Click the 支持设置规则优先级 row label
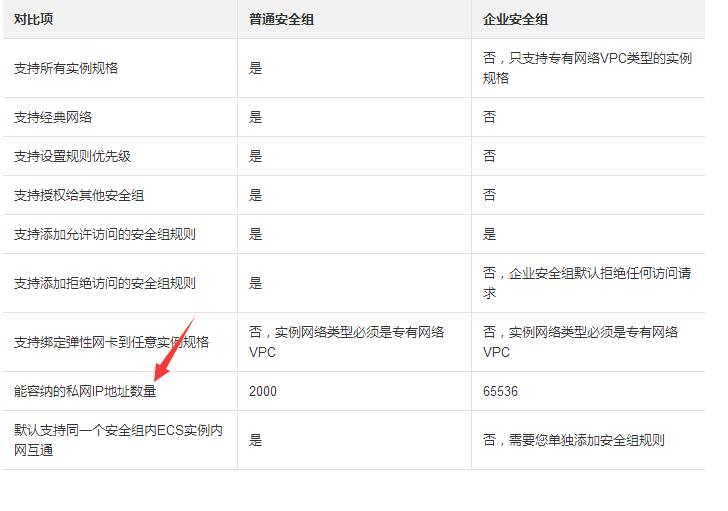728x511 pixels. coord(72,156)
